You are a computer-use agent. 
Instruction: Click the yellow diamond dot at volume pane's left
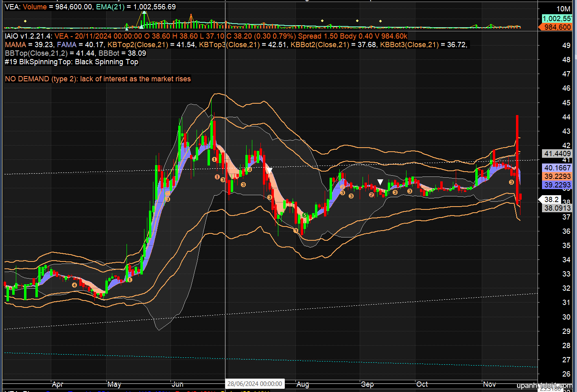click(x=25, y=21)
